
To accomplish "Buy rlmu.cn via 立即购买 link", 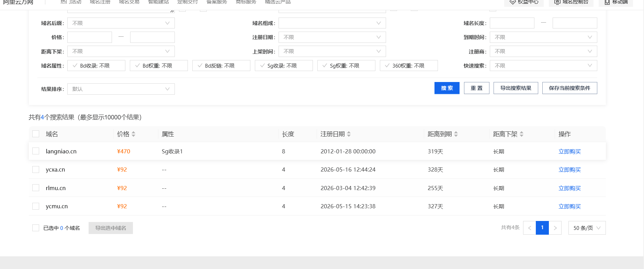I will pyautogui.click(x=569, y=188).
